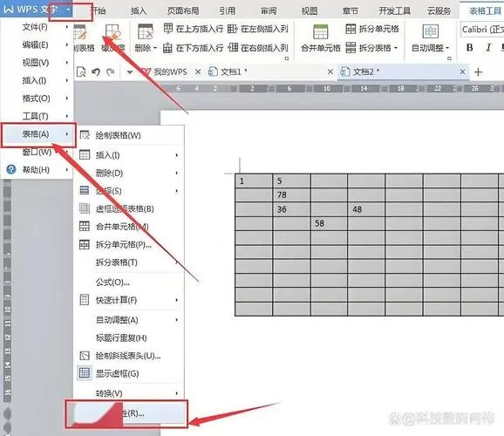Click the quick calculation calculator icon
The height and width of the screenshot is (436, 504).
pos(85,300)
